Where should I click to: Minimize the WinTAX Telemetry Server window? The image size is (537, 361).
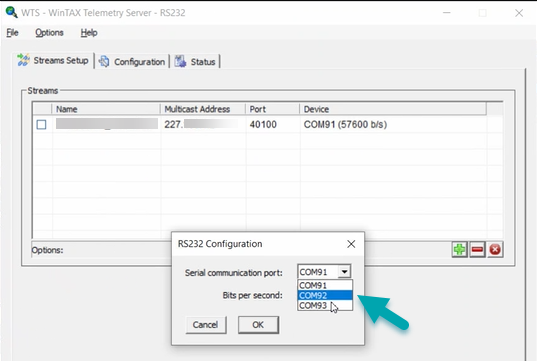point(446,13)
